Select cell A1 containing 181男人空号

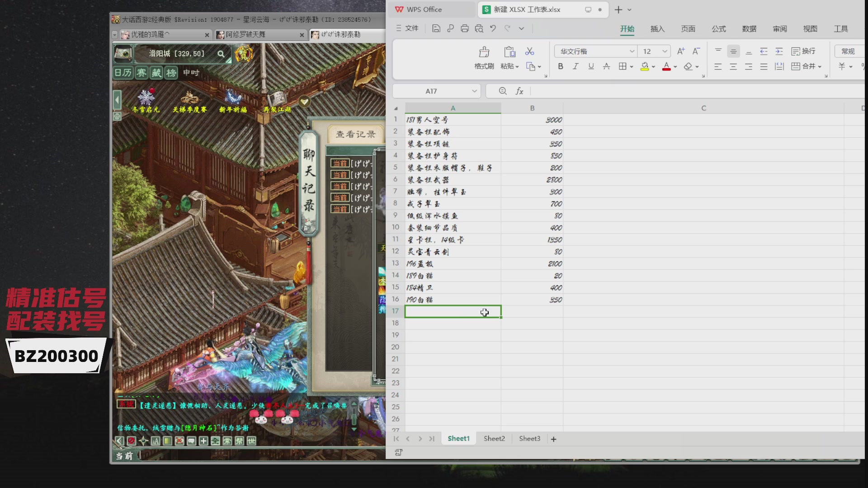[x=452, y=120]
